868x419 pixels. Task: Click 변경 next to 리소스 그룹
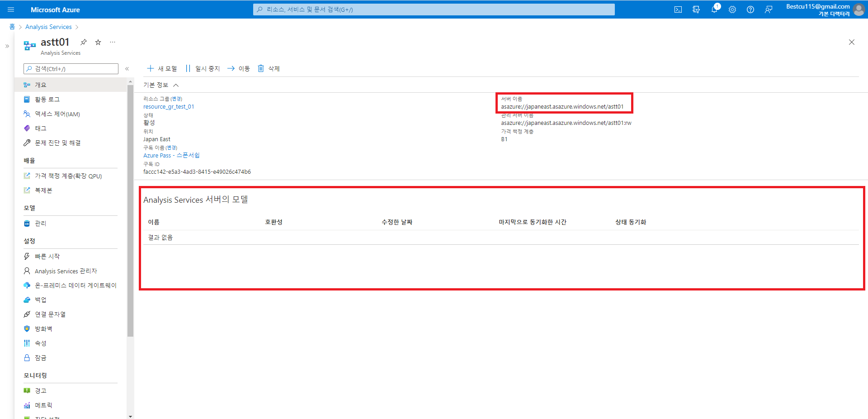pyautogui.click(x=176, y=99)
